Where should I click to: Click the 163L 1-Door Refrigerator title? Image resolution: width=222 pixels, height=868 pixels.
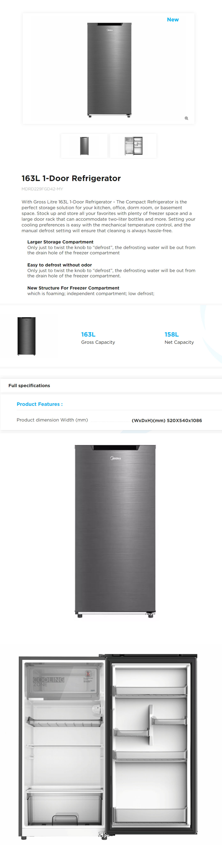click(71, 178)
